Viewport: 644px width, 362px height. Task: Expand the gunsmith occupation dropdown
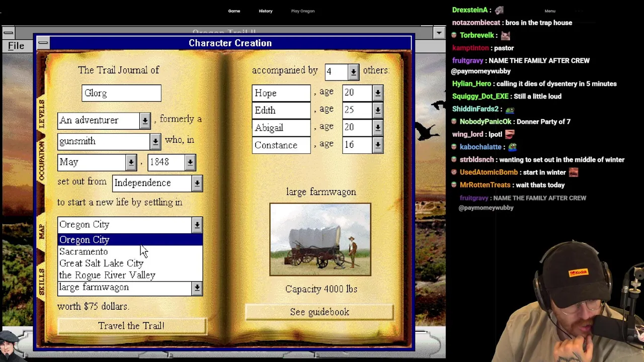coord(155,141)
